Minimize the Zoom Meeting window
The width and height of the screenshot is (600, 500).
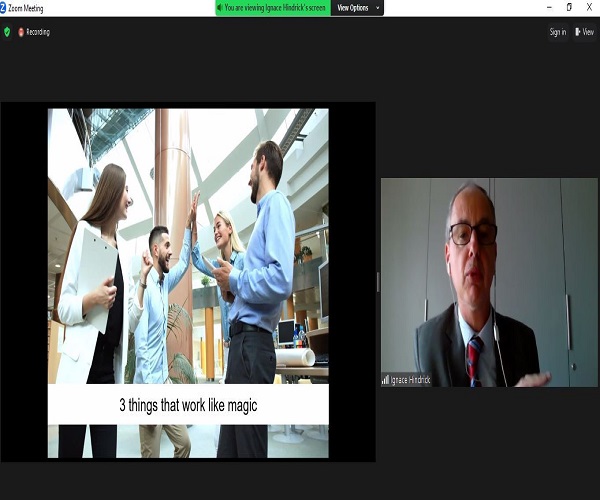[x=549, y=8]
